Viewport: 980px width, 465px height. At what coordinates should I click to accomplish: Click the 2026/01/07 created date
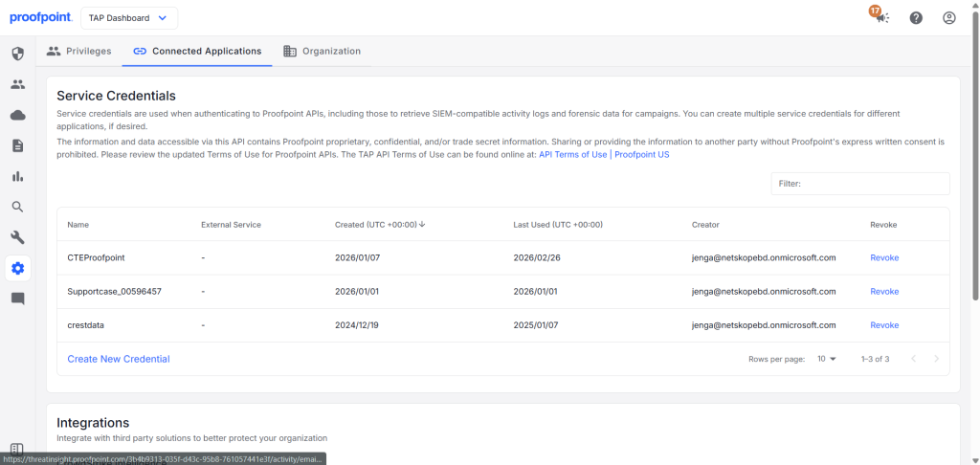[x=356, y=257]
